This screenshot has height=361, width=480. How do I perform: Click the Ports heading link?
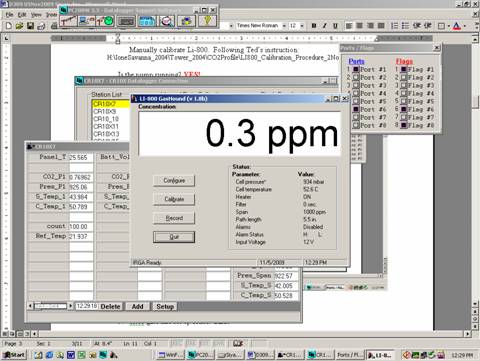(x=356, y=61)
